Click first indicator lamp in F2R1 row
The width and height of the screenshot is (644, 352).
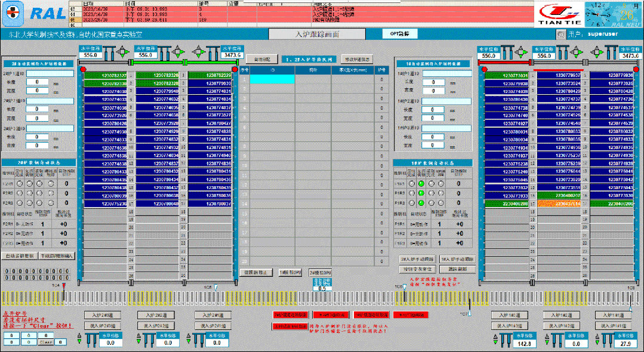(19, 184)
